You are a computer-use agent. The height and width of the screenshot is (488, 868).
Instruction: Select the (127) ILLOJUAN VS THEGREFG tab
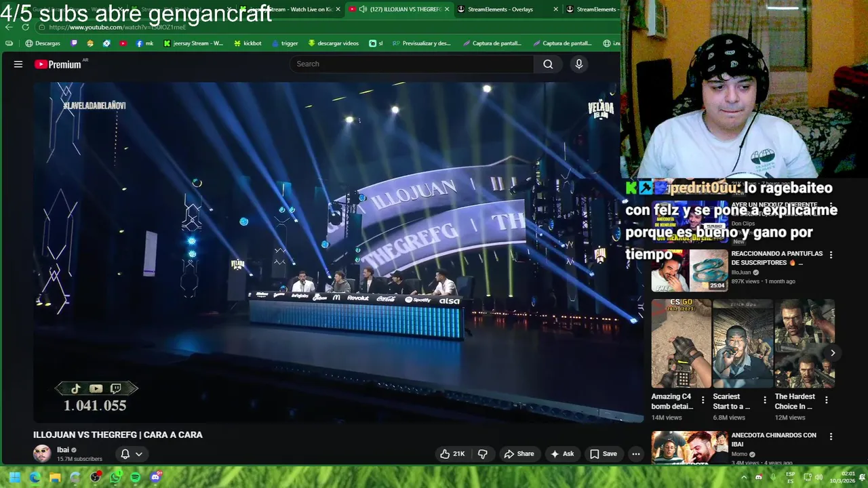point(400,9)
